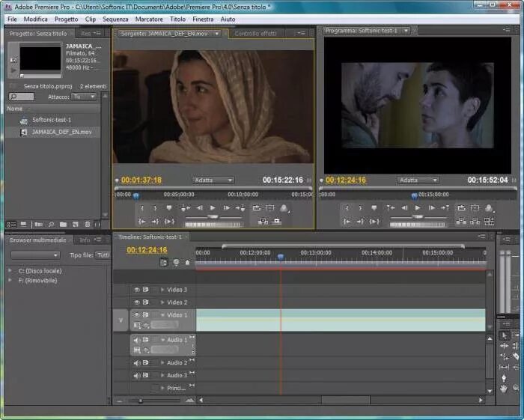Click Lift button in Program monitor

coord(461,221)
